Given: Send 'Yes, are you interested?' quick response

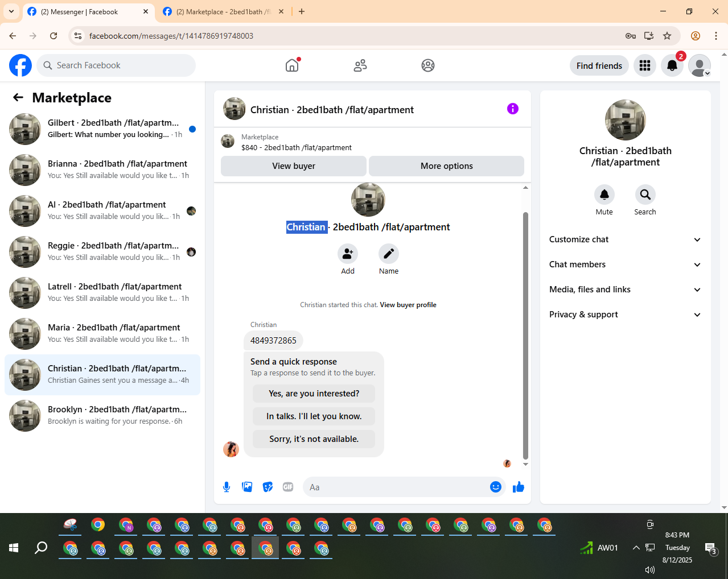Looking at the screenshot, I should point(314,394).
